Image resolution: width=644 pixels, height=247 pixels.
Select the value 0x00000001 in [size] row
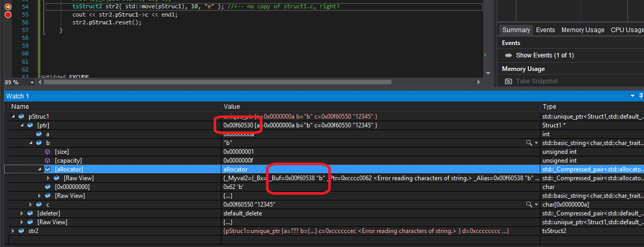pos(239,152)
